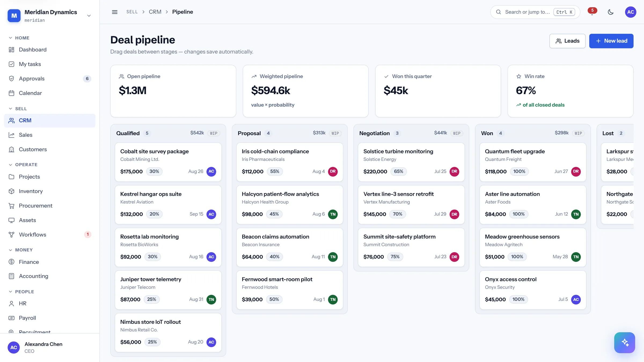Go to Approvals in the sidebar
The image size is (644, 362).
tap(50, 79)
